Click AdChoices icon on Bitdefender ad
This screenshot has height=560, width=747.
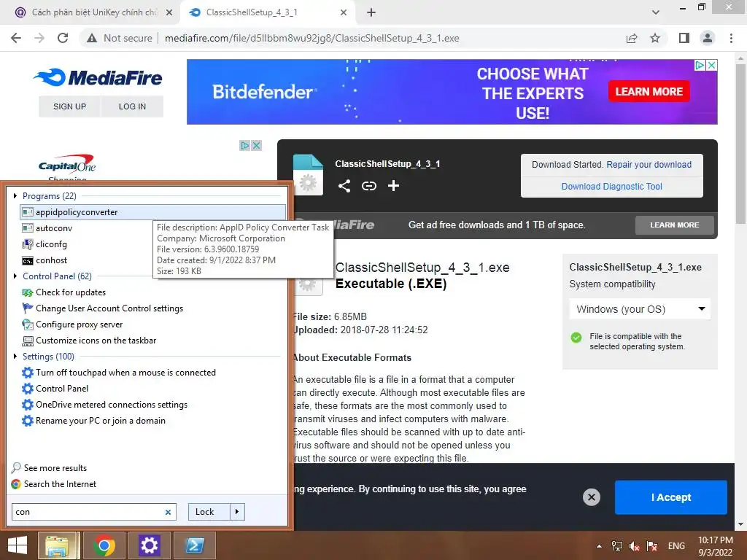(700, 65)
